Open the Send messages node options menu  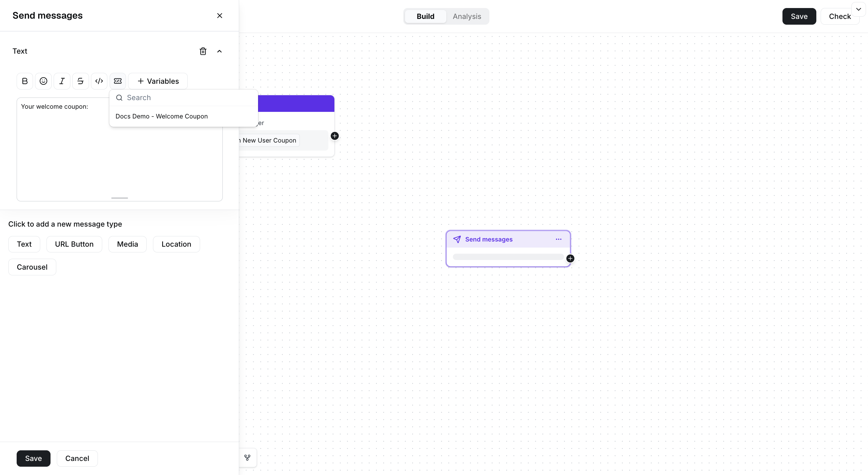coord(558,239)
